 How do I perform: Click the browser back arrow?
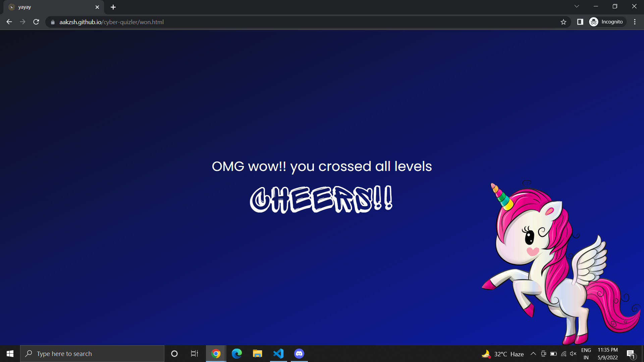point(9,22)
